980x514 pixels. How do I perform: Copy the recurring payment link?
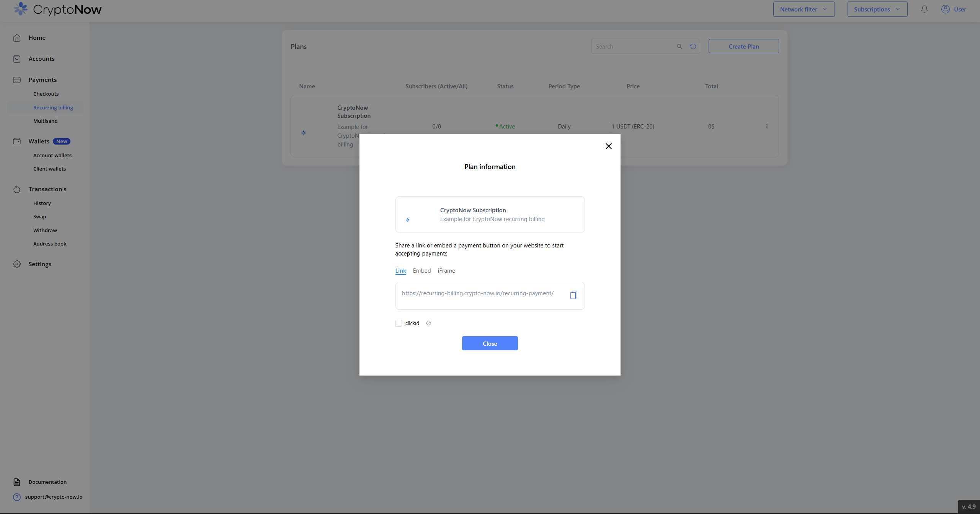click(x=573, y=295)
